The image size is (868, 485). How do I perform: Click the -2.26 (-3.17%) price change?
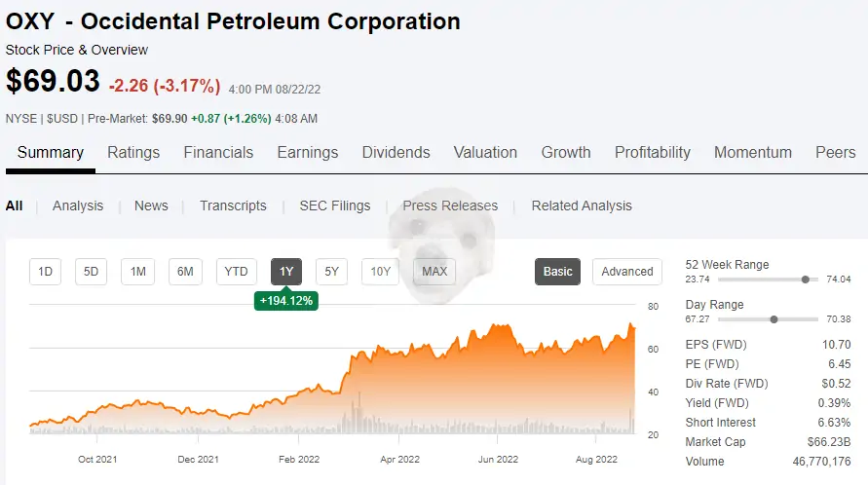(165, 86)
